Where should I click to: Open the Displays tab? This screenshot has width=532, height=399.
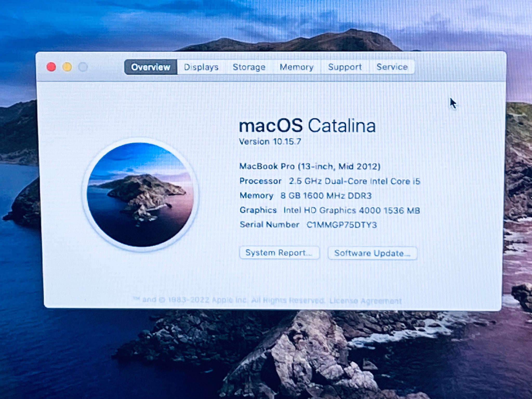tap(201, 67)
